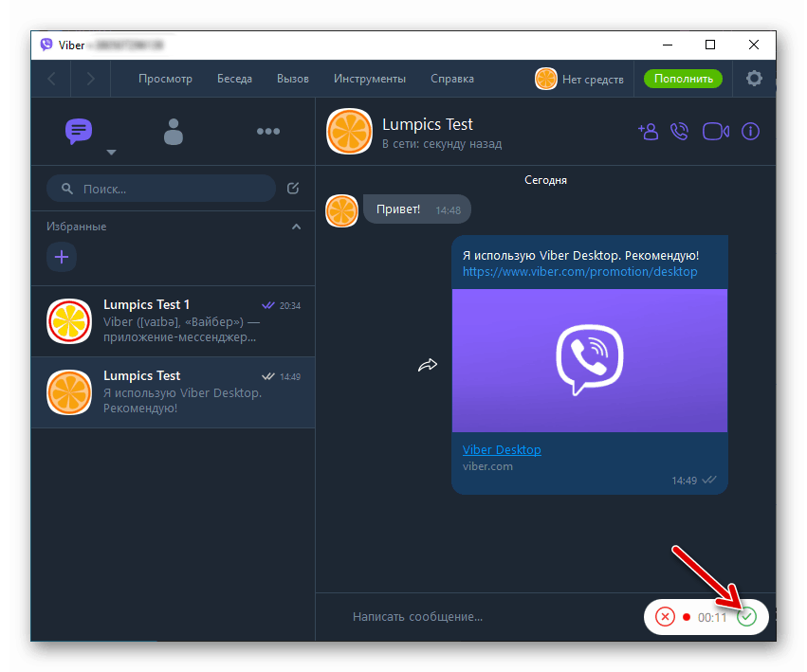The image size is (807, 672).
Task: Click the Привет! message bubble
Action: [x=417, y=209]
